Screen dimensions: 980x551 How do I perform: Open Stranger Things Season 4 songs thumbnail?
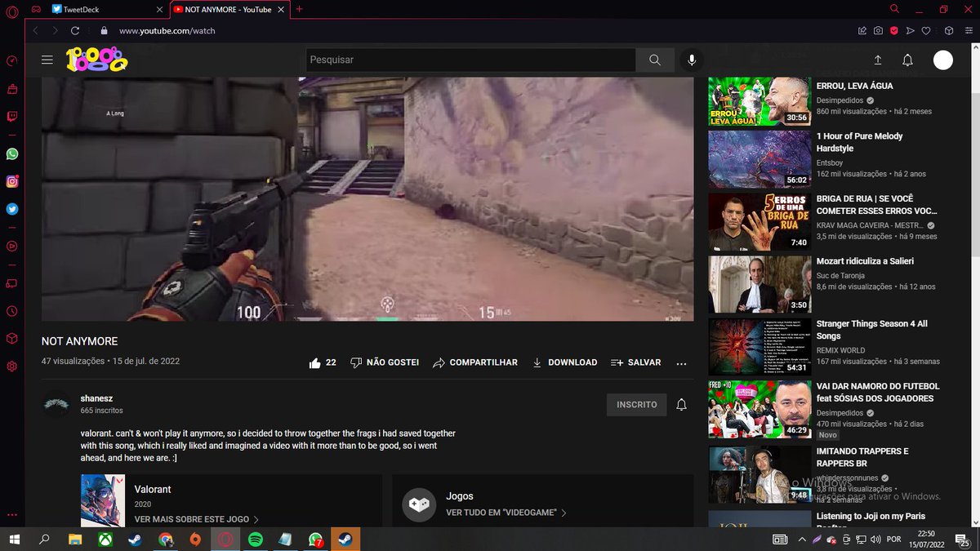(759, 347)
